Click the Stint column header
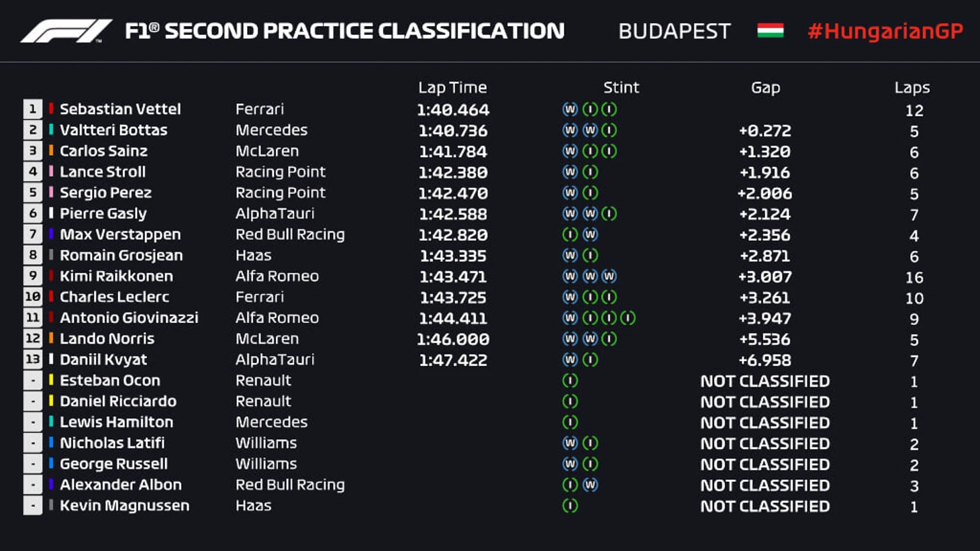The image size is (980, 551). (621, 87)
